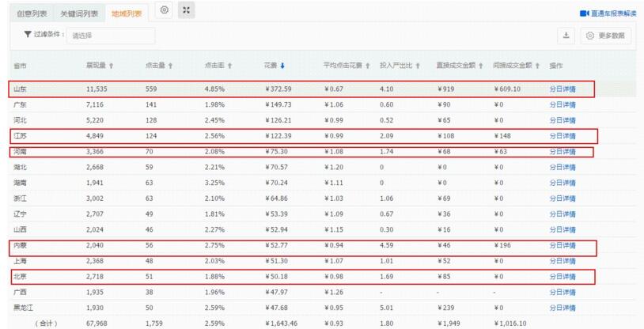This screenshot has height=329, width=644.
Task: Click 内蒙 ROI value 4.59
Action: [x=387, y=245]
